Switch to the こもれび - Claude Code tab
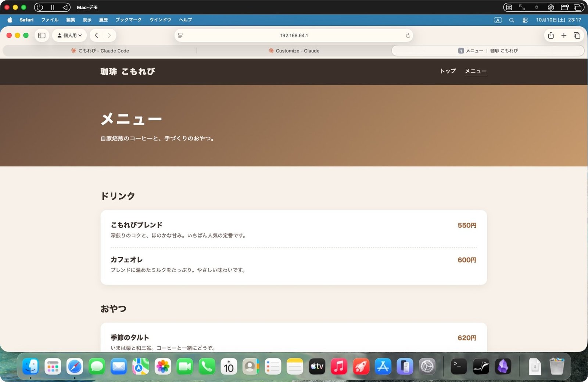 point(100,51)
